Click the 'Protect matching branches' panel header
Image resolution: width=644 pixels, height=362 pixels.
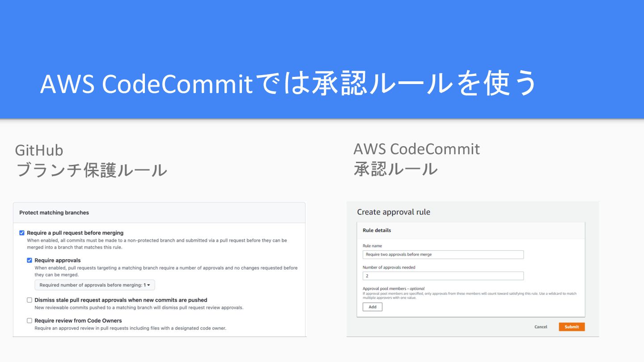[x=54, y=213]
